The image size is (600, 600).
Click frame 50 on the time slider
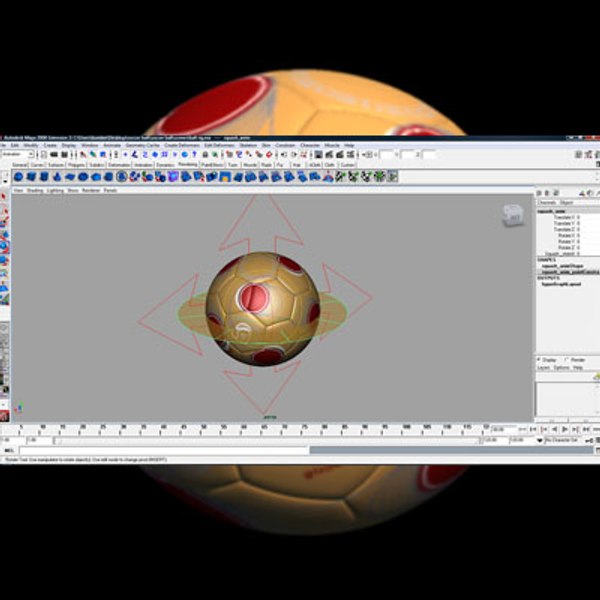(204, 430)
